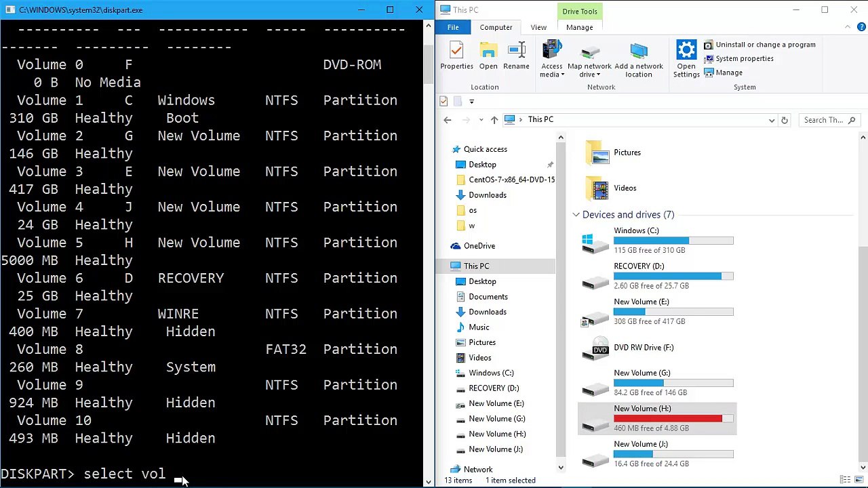This screenshot has width=868, height=488.
Task: Open the Manage tab under Drive Tools
Action: pyautogui.click(x=579, y=27)
